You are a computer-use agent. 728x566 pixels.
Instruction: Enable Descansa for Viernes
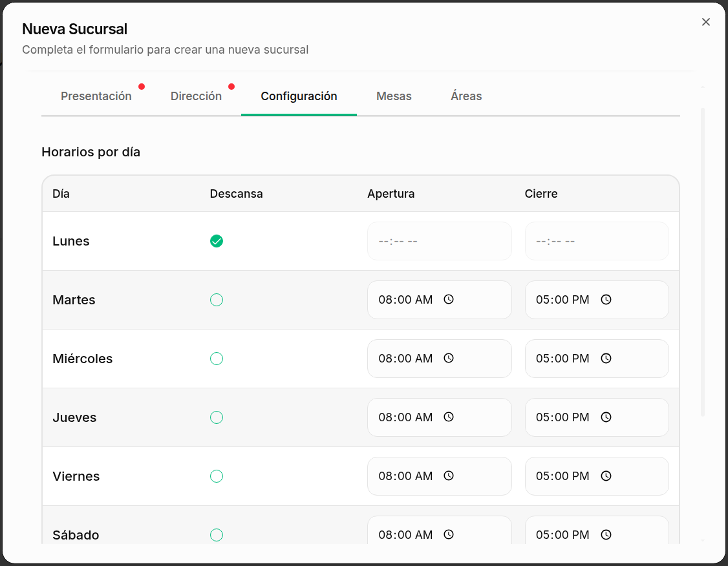pyautogui.click(x=217, y=476)
